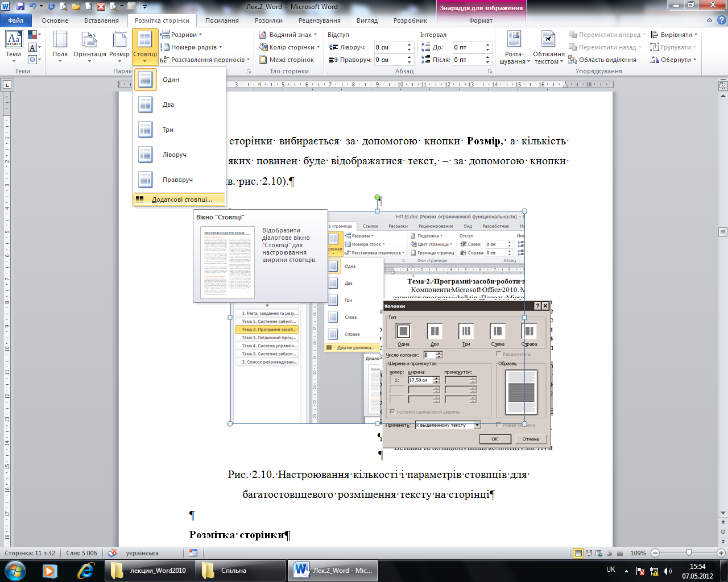The width and height of the screenshot is (728, 582).
Task: Click the Repeat action icon
Action: tap(52, 7)
